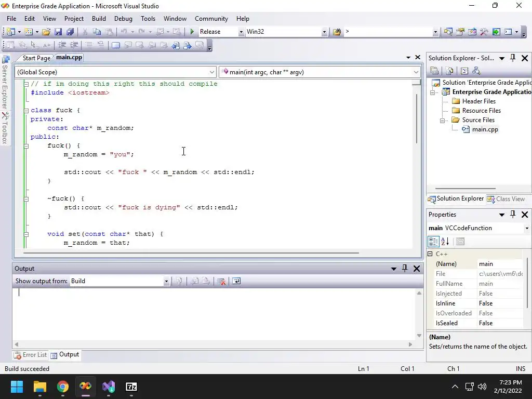The width and height of the screenshot is (532, 399).
Task: Click the Find text input field
Action: pos(388,32)
